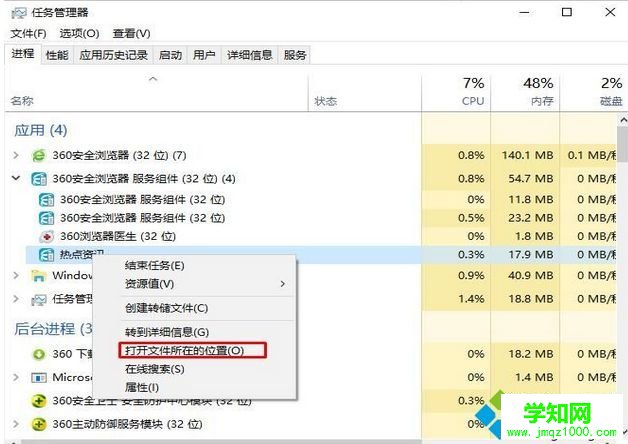The width and height of the screenshot is (628, 444).
Task: Open the 文件(F) menu
Action: click(x=28, y=34)
